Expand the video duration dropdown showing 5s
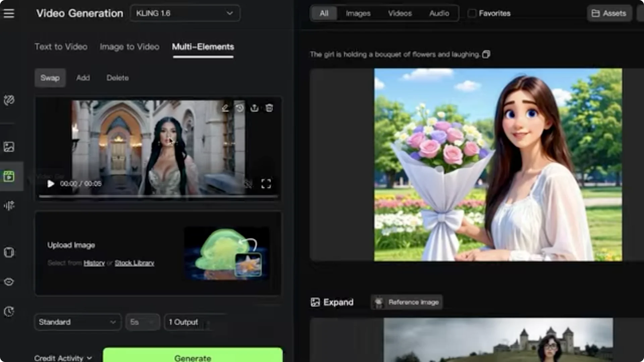 click(x=142, y=322)
